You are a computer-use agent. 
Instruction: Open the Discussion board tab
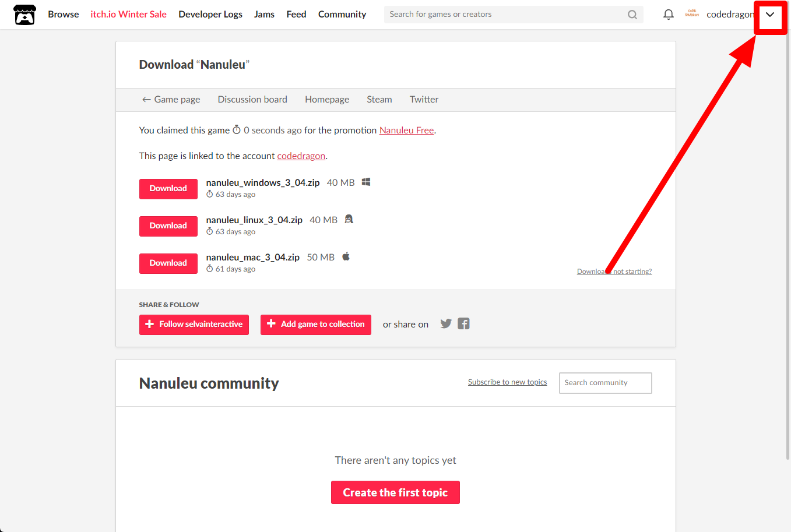(252, 100)
